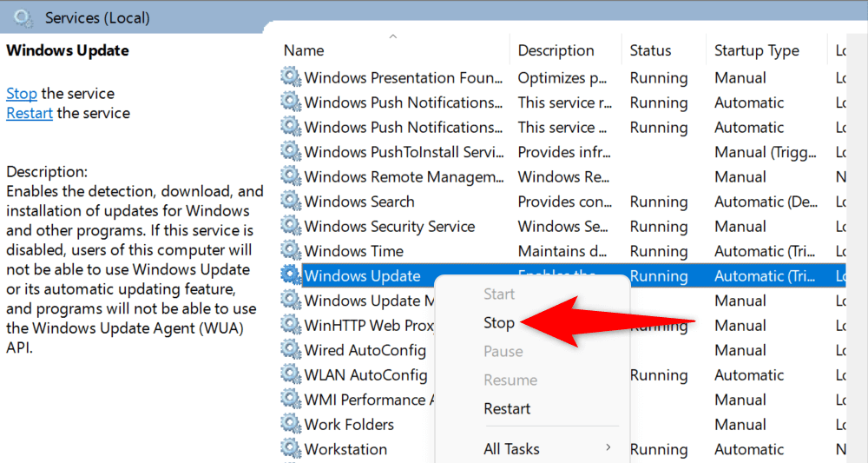Open the All Tasks submenu
The image size is (868, 463).
coord(511,448)
